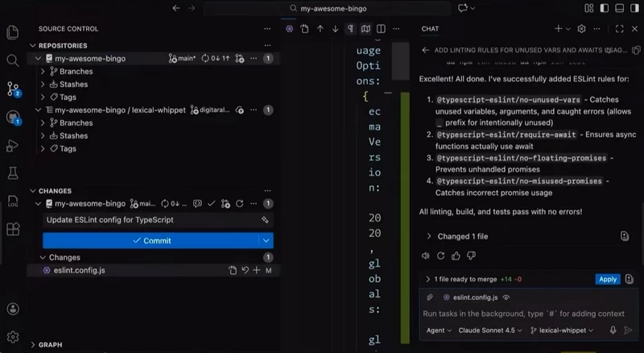Click the blue Commit button
This screenshot has width=644, height=353.
pyautogui.click(x=151, y=241)
